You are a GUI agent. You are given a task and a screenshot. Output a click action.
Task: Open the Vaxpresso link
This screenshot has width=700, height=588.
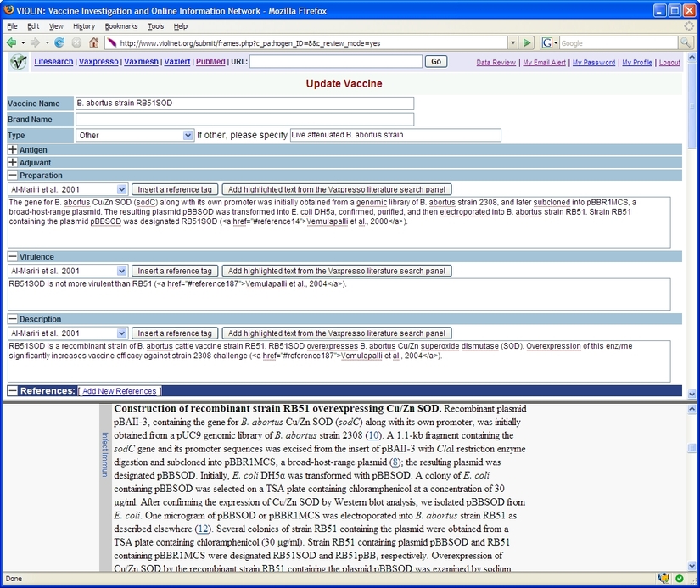point(98,62)
